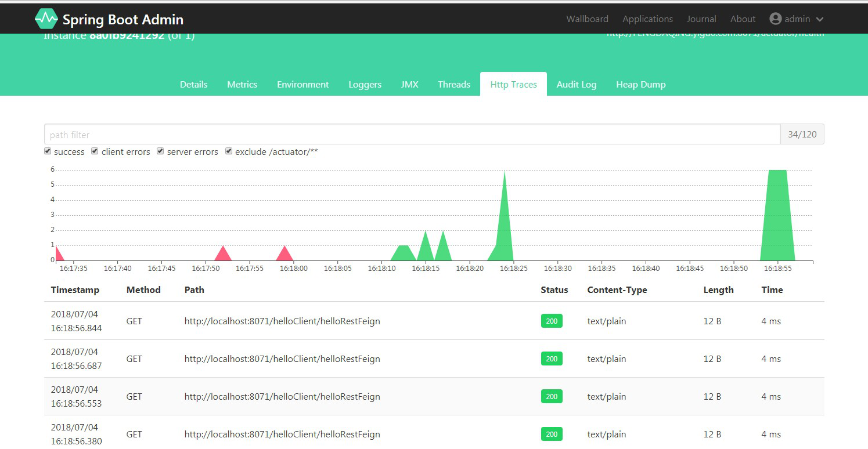Expand the admin dropdown chevron
The width and height of the screenshot is (868, 449).
pyautogui.click(x=820, y=19)
